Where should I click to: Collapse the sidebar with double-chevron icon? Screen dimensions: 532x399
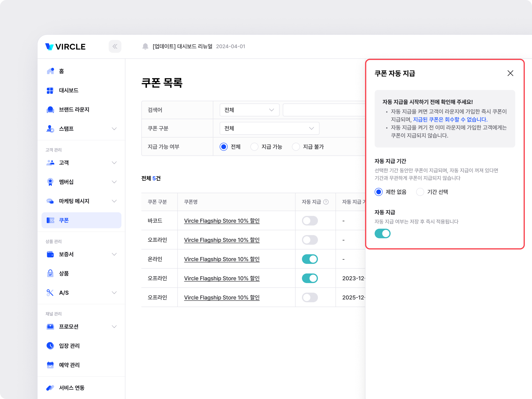pyautogui.click(x=115, y=46)
